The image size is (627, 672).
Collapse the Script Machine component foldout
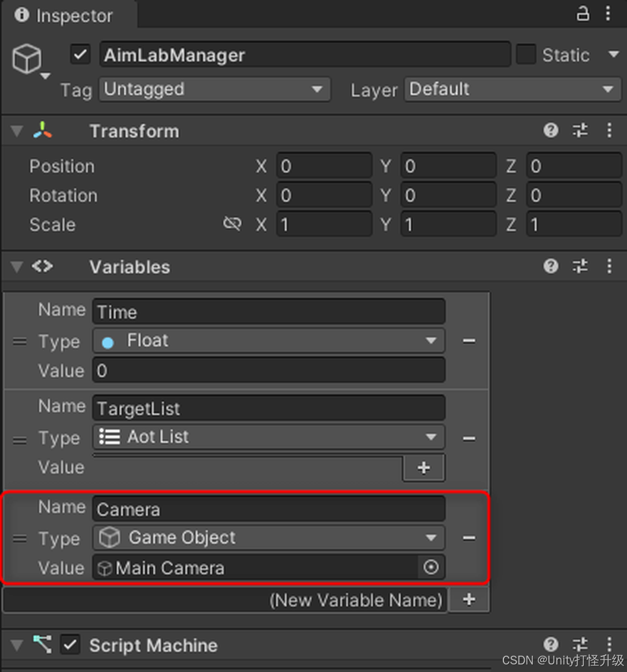click(x=17, y=646)
